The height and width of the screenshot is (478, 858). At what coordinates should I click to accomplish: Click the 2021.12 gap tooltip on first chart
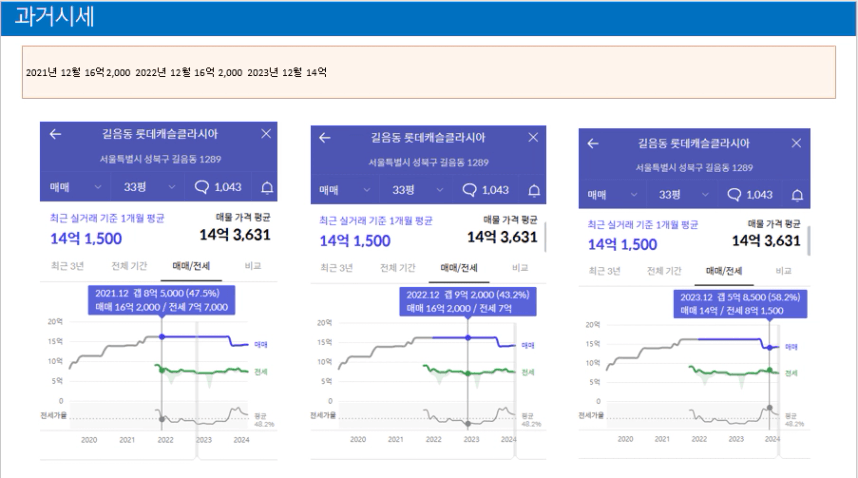click(x=161, y=300)
